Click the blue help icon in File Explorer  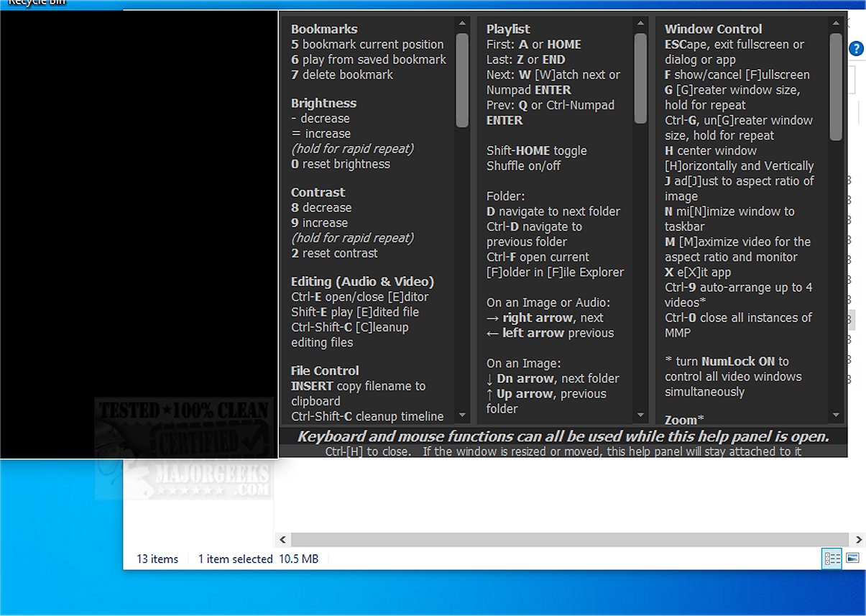[857, 49]
